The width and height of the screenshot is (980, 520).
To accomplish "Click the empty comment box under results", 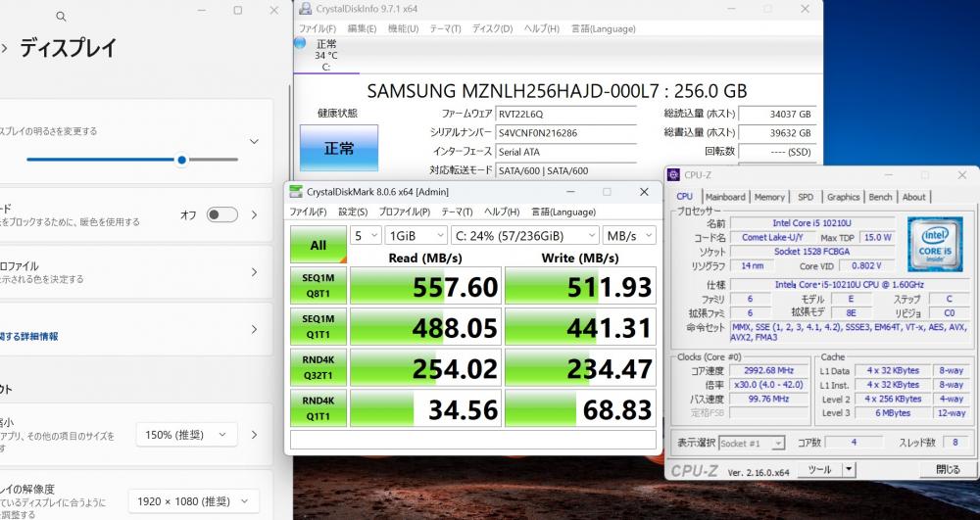I will [473, 439].
